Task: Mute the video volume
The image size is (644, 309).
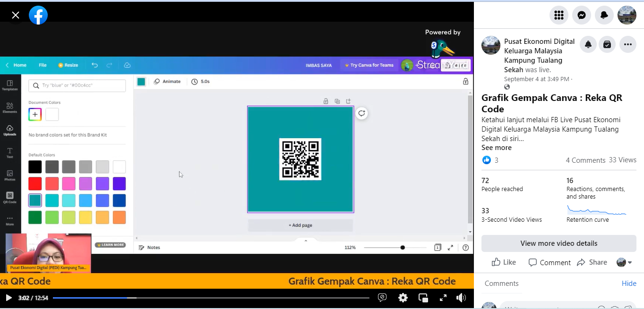Action: tap(461, 298)
